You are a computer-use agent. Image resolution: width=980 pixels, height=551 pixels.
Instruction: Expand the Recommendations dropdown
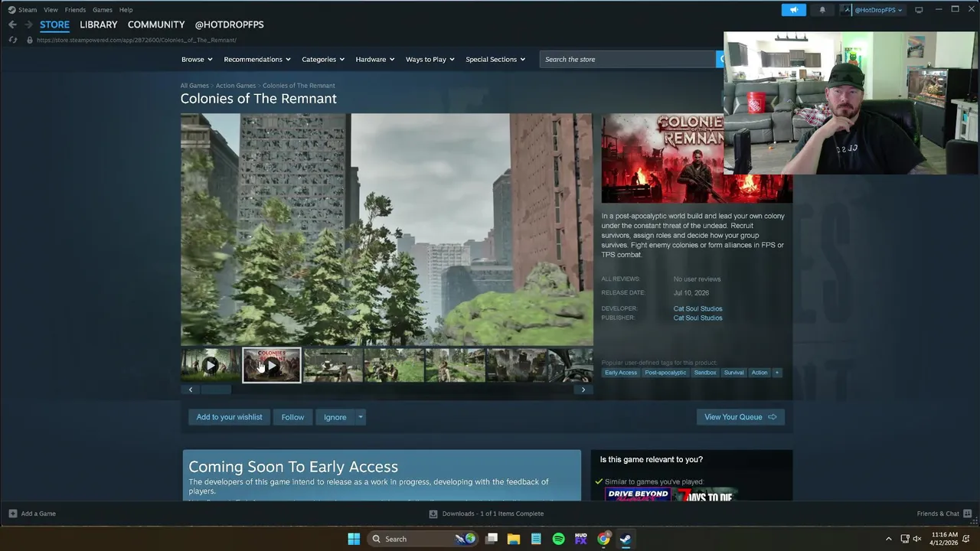257,59
